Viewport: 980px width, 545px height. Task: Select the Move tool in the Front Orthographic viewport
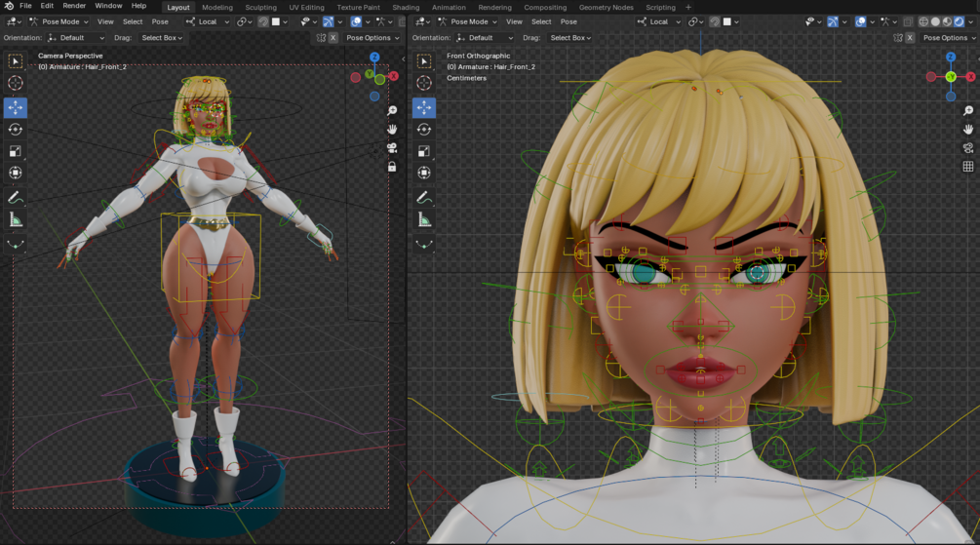424,107
